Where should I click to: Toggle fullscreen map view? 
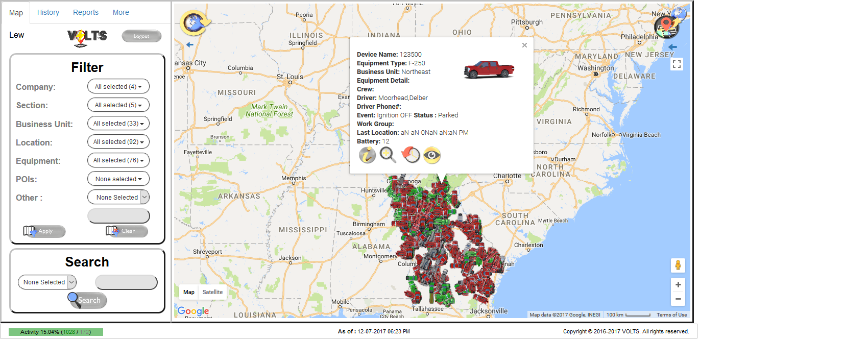(x=677, y=64)
